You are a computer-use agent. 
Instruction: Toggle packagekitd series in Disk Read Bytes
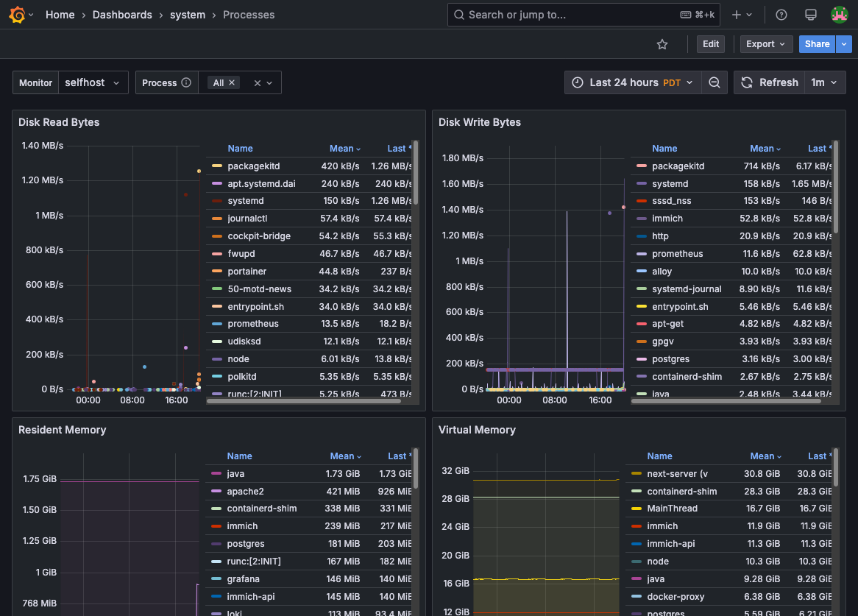[x=253, y=166]
